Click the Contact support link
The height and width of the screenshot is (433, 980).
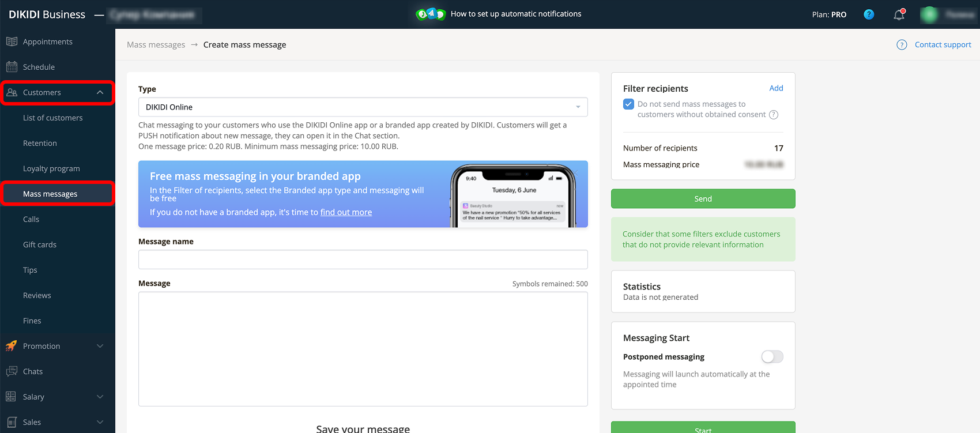tap(943, 45)
